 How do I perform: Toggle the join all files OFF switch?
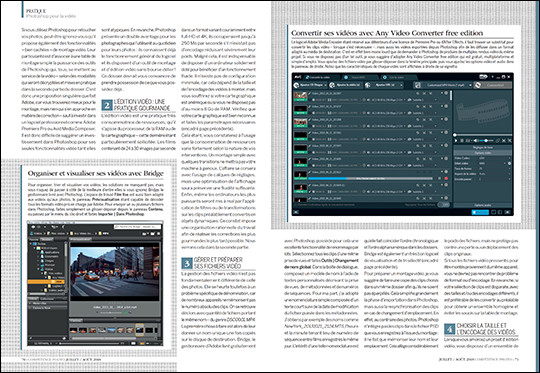(x=444, y=205)
